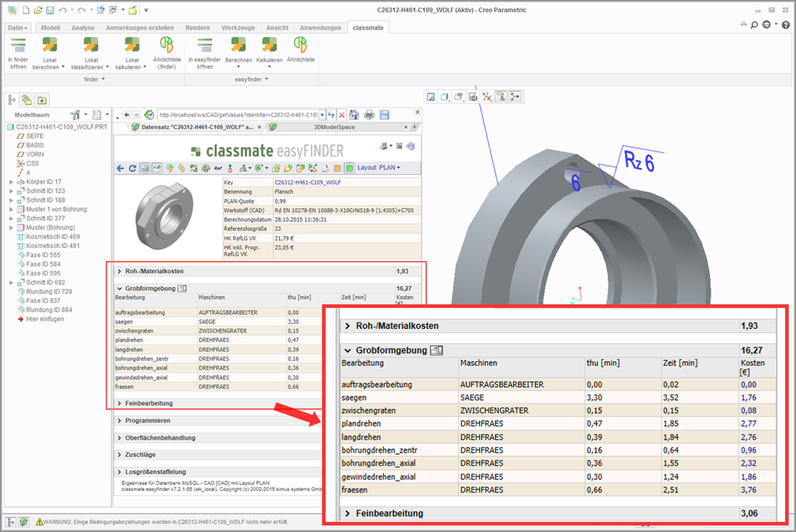Click the view manager icon above 3D model
The width and height of the screenshot is (796, 532).
click(x=473, y=97)
